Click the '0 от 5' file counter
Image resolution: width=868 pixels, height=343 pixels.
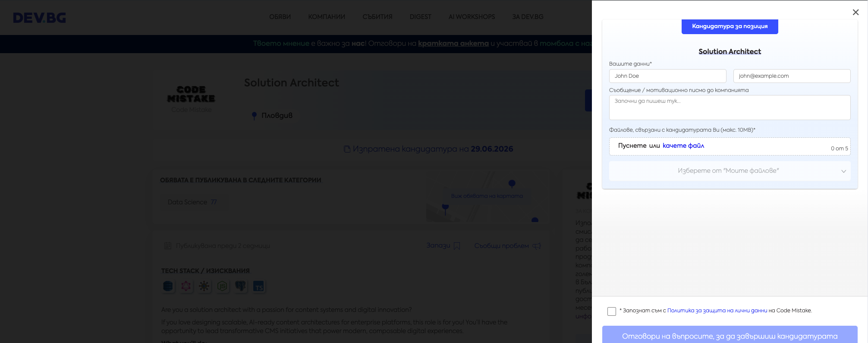839,149
